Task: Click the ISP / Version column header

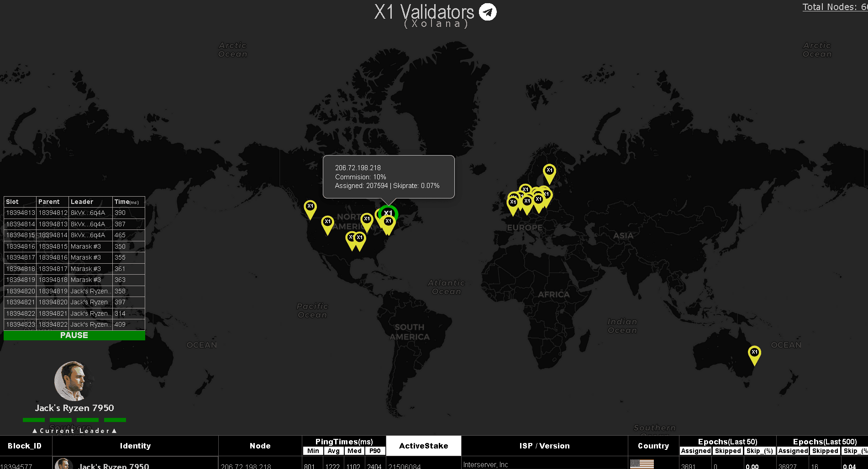Action: tap(544, 446)
